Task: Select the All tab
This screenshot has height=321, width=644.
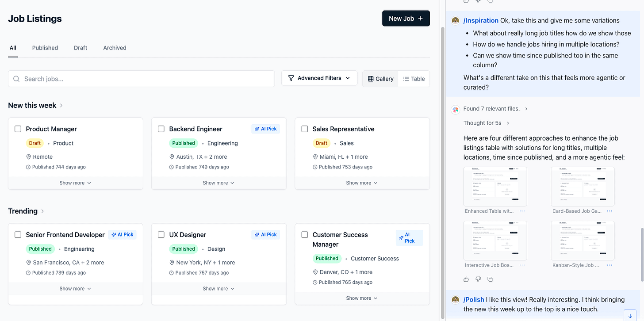Action: tap(13, 48)
